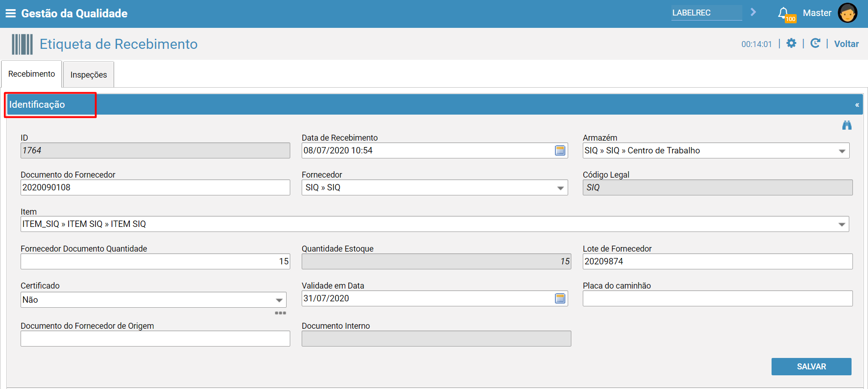The width and height of the screenshot is (868, 389).
Task: Click the 00:14:01 session timer
Action: pos(756,44)
